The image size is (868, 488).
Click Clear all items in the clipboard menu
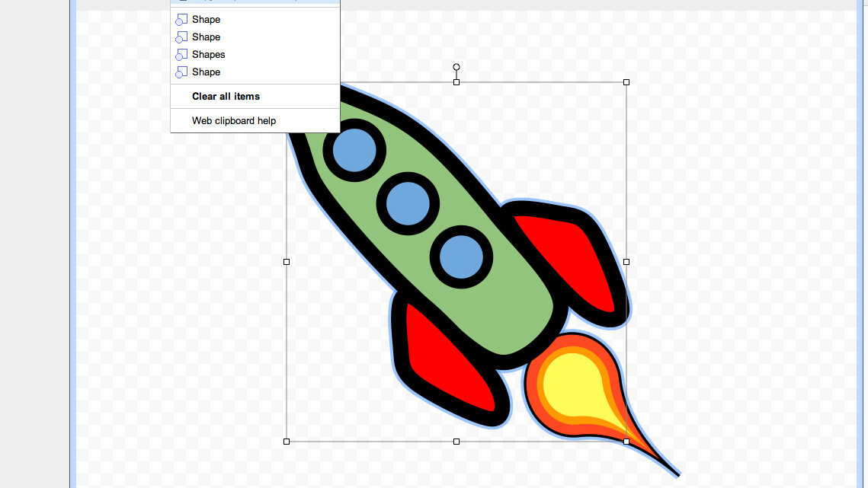coord(226,96)
